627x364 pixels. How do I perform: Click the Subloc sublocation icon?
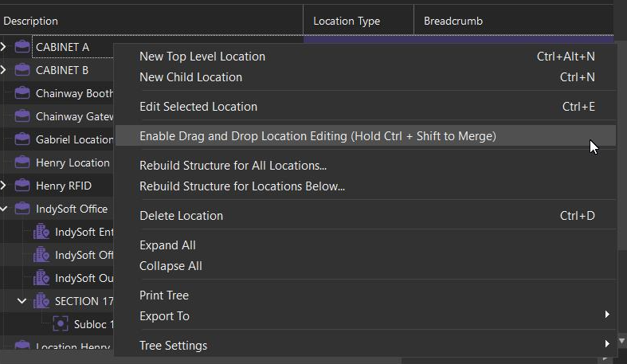tap(61, 324)
